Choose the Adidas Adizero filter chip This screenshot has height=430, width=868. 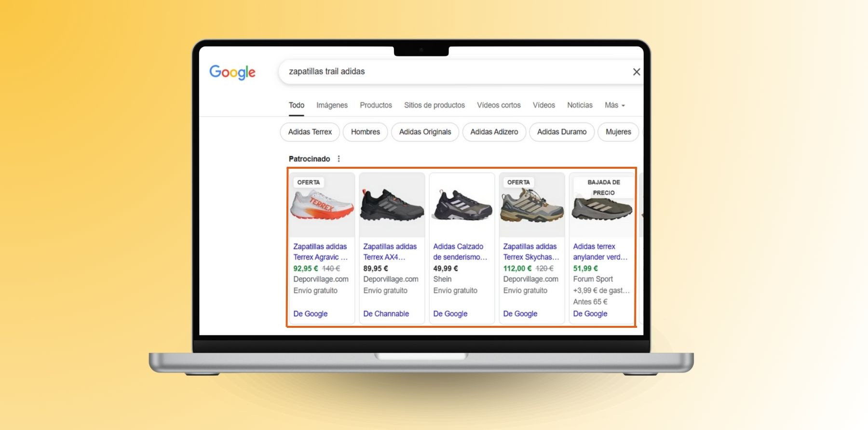(x=494, y=132)
